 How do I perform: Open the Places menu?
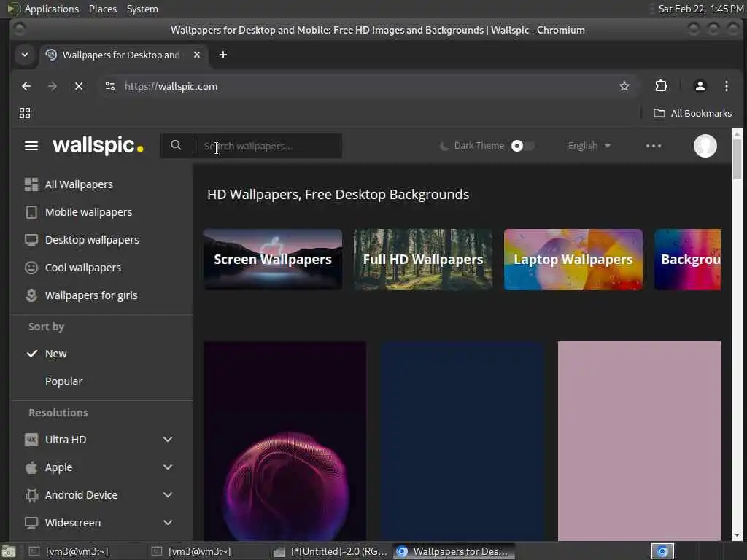(x=103, y=9)
